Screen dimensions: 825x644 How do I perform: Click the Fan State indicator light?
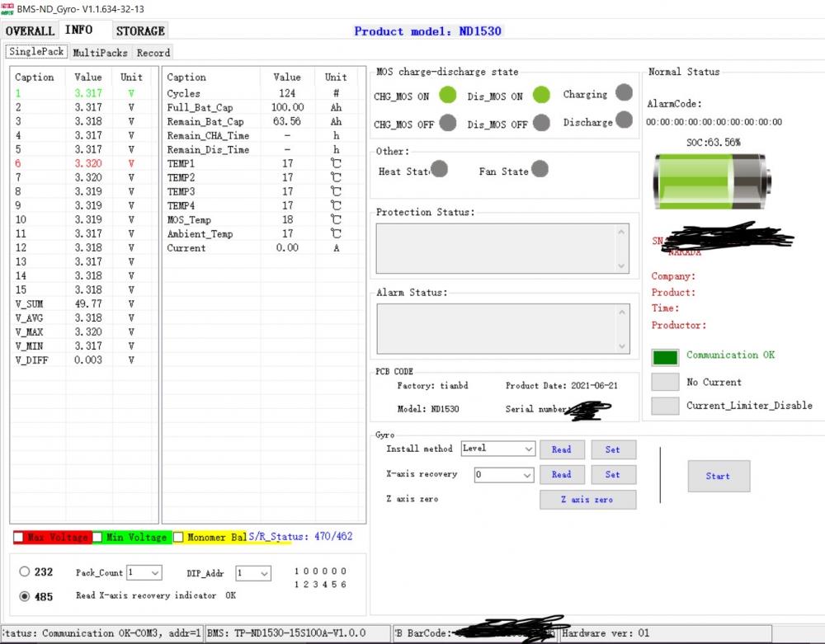click(x=540, y=169)
